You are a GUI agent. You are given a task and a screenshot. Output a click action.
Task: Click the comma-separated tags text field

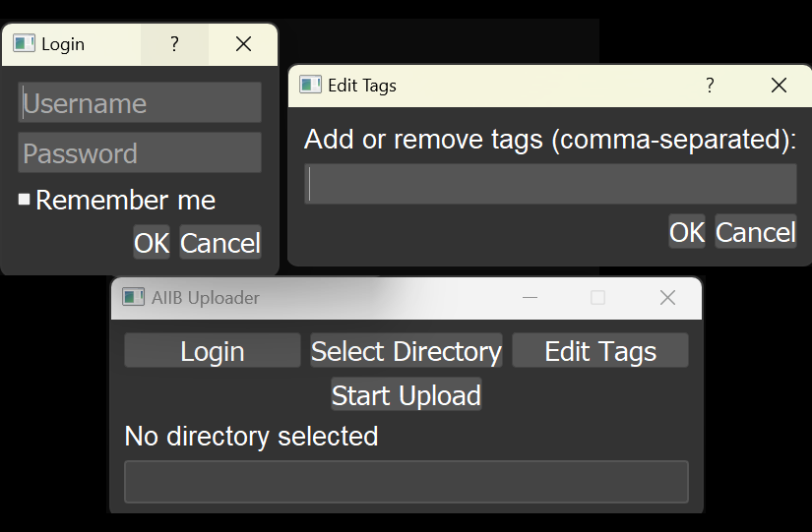click(551, 184)
